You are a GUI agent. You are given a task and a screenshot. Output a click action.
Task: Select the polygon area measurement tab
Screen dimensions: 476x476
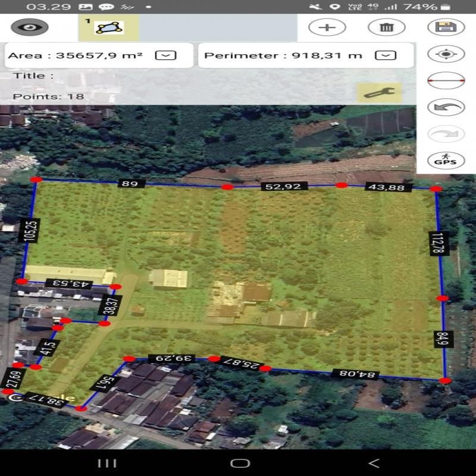(109, 27)
